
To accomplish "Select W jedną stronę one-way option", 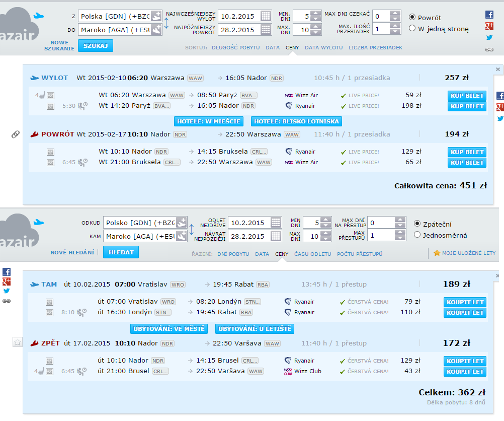I will pyautogui.click(x=412, y=28).
